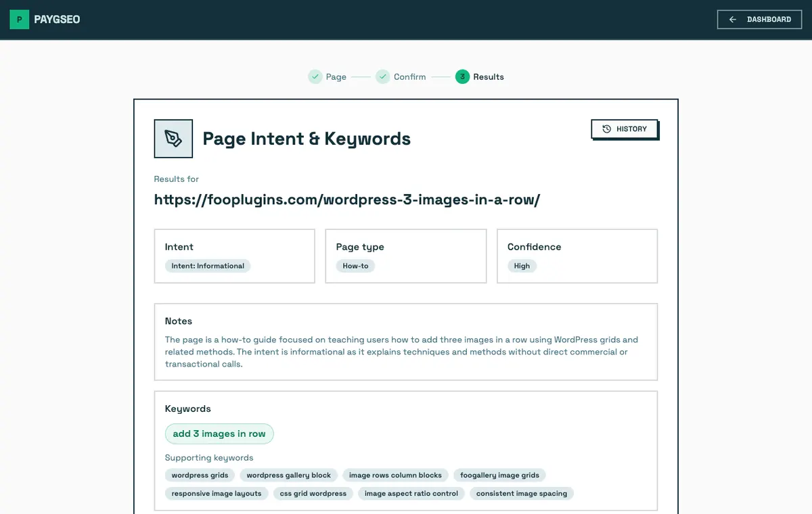Click the Intent: Informational tag
812x514 pixels.
coord(208,266)
